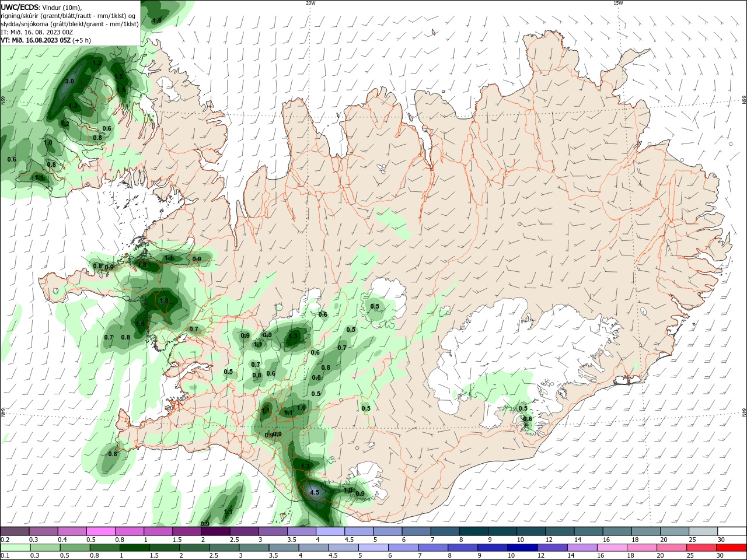747x560 pixels.
Task: Select the snow legend swatch between 8 and 9
Action: pyautogui.click(x=474, y=531)
